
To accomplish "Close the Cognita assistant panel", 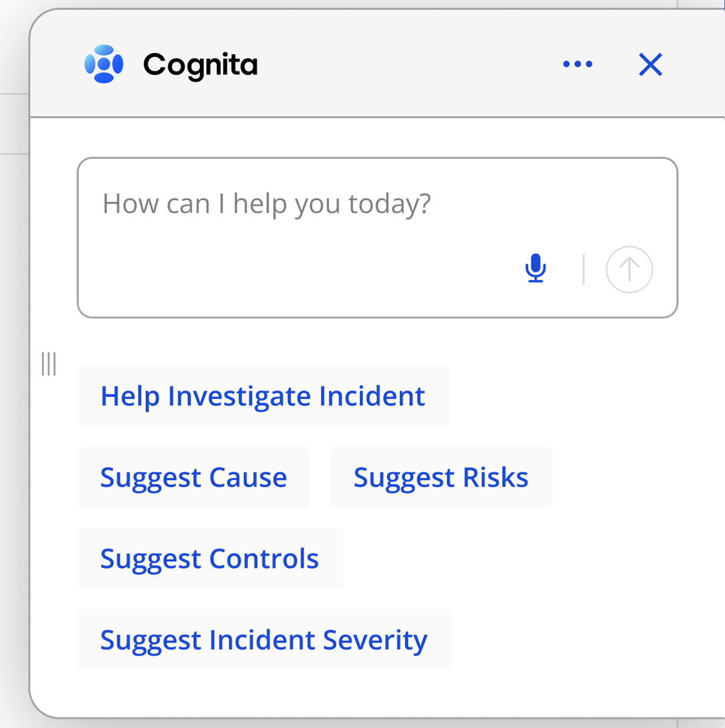I will tap(650, 65).
